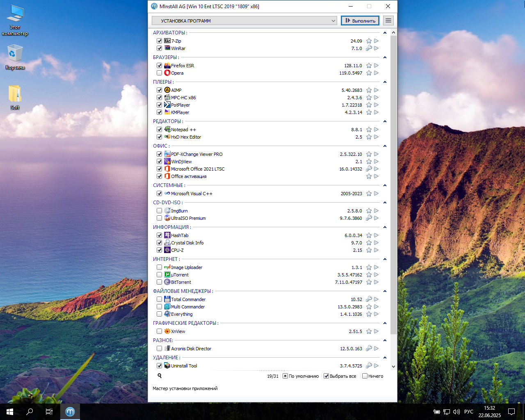Collapse the АРХИВАТОРЫ section

385,33
